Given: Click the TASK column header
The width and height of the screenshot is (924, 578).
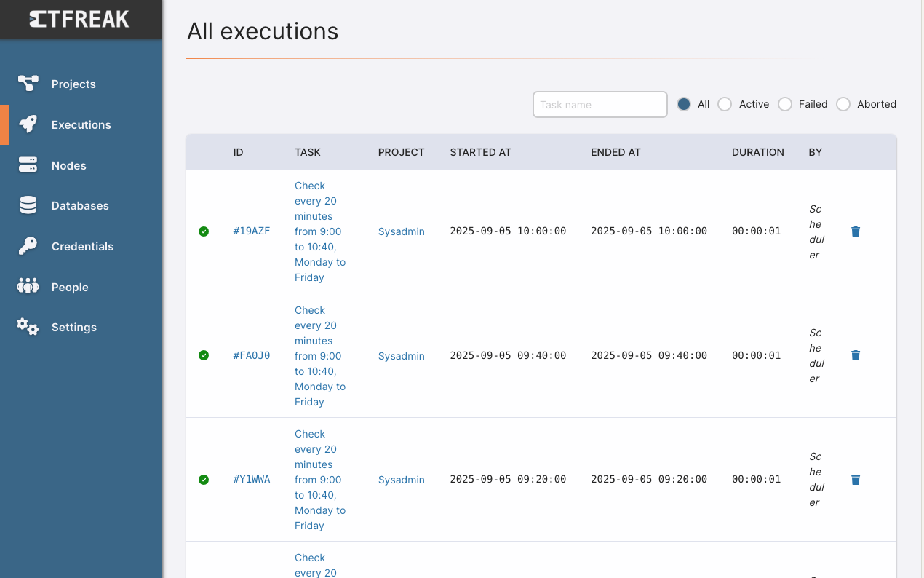Looking at the screenshot, I should click(x=308, y=152).
